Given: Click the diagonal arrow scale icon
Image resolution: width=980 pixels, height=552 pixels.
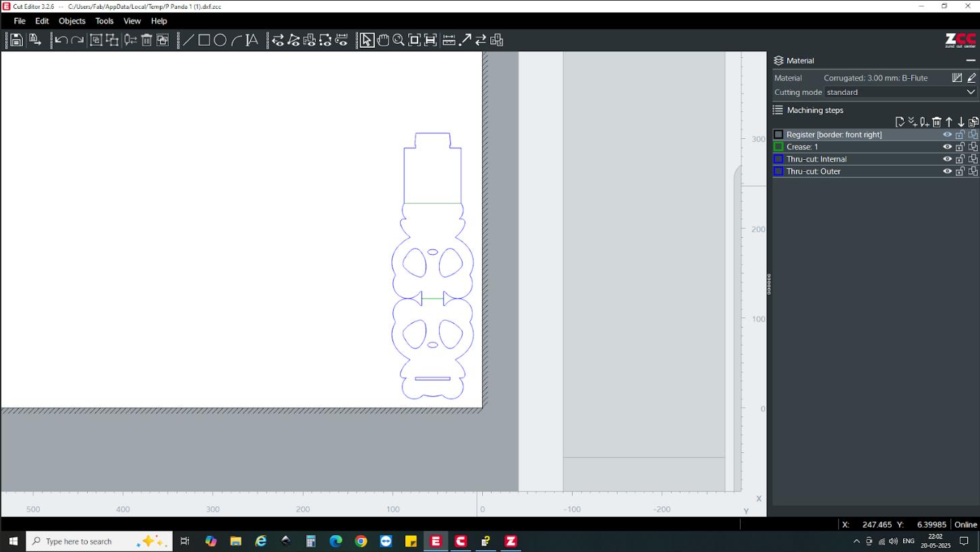Looking at the screenshot, I should tap(465, 40).
